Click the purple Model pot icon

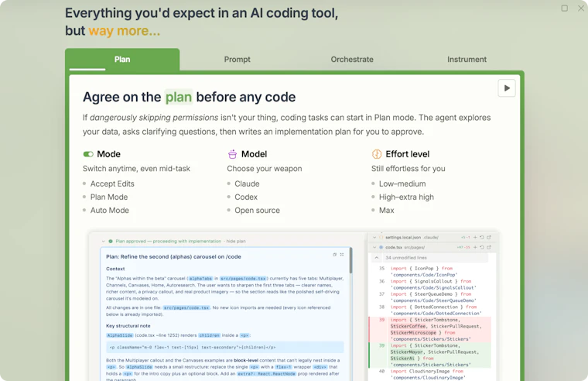point(233,154)
